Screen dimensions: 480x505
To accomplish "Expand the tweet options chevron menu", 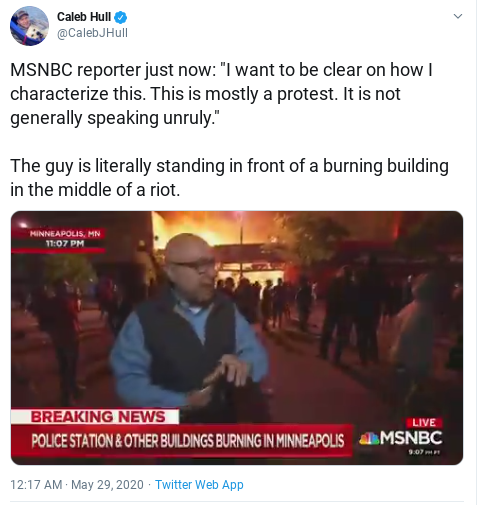I will [x=458, y=16].
